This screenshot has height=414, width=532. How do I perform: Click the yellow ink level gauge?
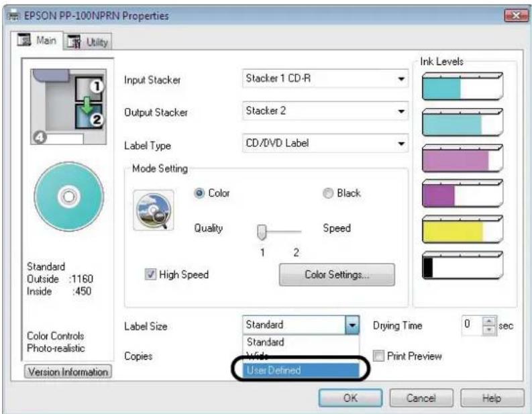coord(462,229)
